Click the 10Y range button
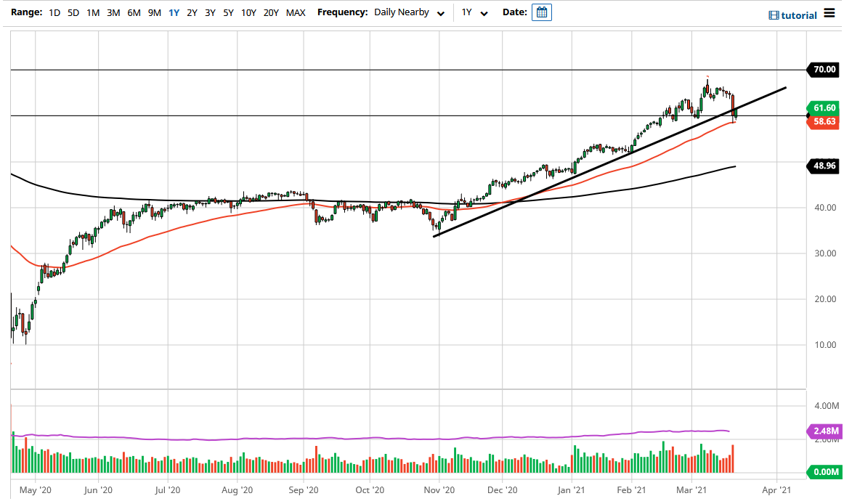The height and width of the screenshot is (504, 844). (x=247, y=12)
